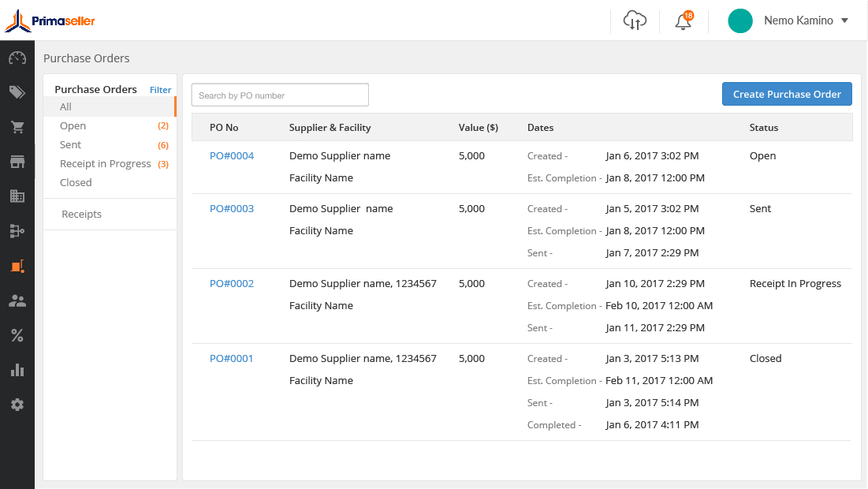This screenshot has width=868, height=489.
Task: Open the orange purchase orders sidebar icon
Action: 17,266
